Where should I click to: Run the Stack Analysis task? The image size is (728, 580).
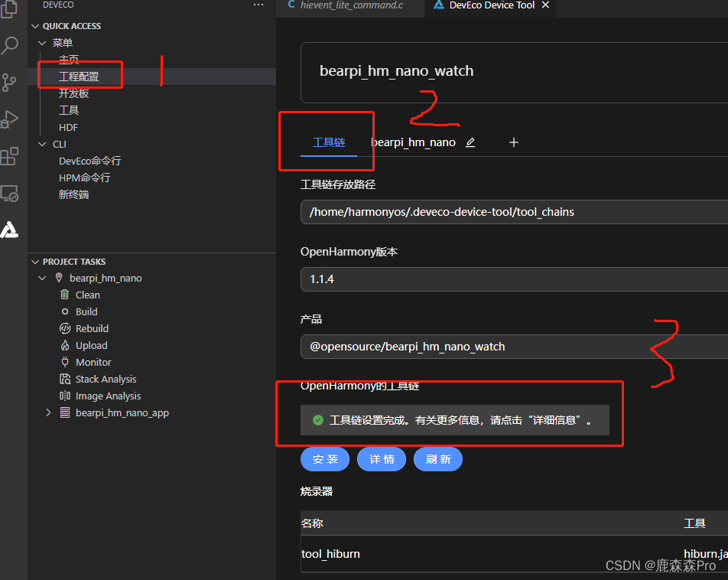pyautogui.click(x=106, y=380)
